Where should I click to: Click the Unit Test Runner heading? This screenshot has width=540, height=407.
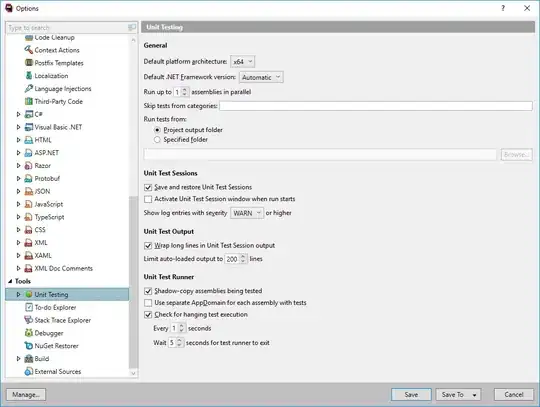click(169, 277)
